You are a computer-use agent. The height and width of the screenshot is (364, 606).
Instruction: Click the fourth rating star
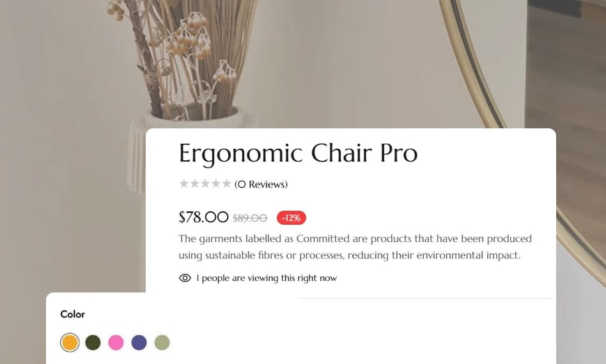(x=216, y=184)
